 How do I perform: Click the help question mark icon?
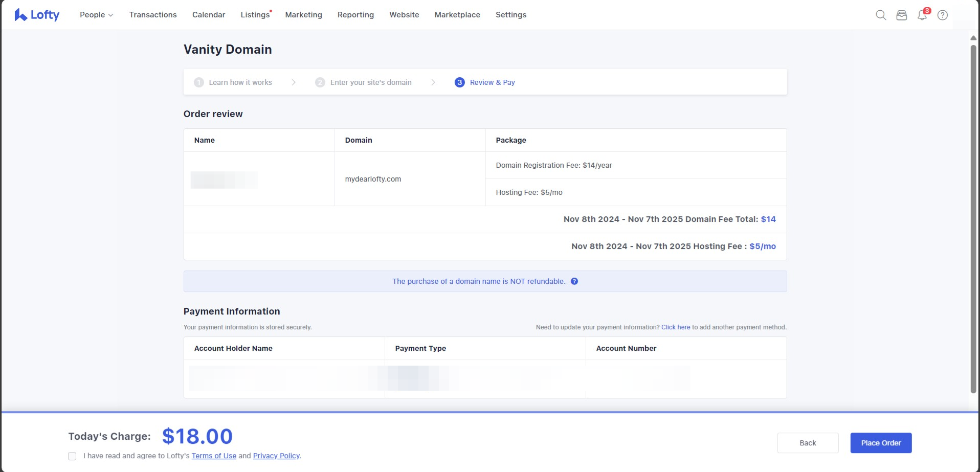coord(942,15)
